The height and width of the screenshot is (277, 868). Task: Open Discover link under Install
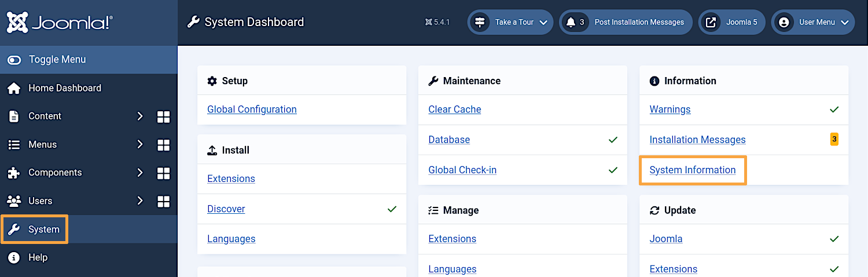pyautogui.click(x=226, y=209)
